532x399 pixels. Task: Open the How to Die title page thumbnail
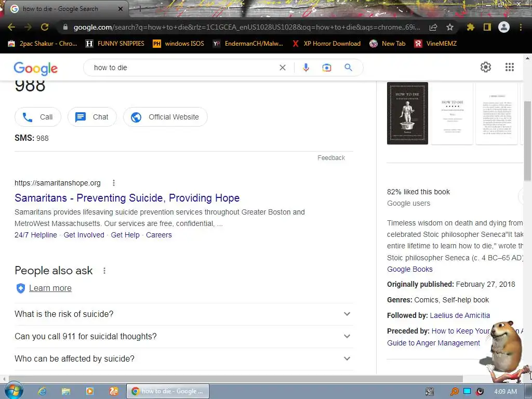pyautogui.click(x=452, y=113)
